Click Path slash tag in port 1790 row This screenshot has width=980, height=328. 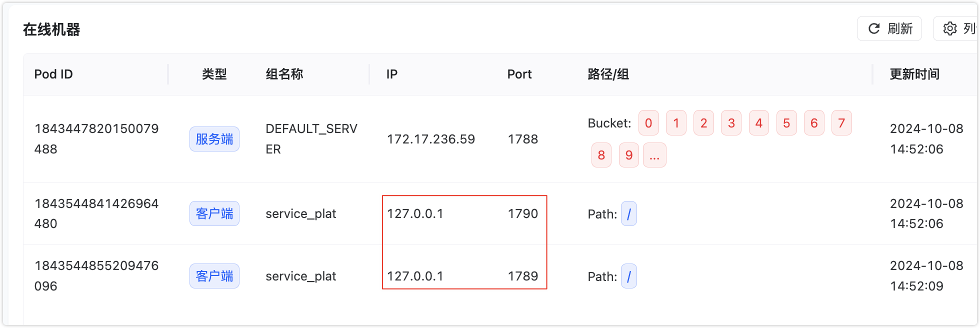(628, 214)
